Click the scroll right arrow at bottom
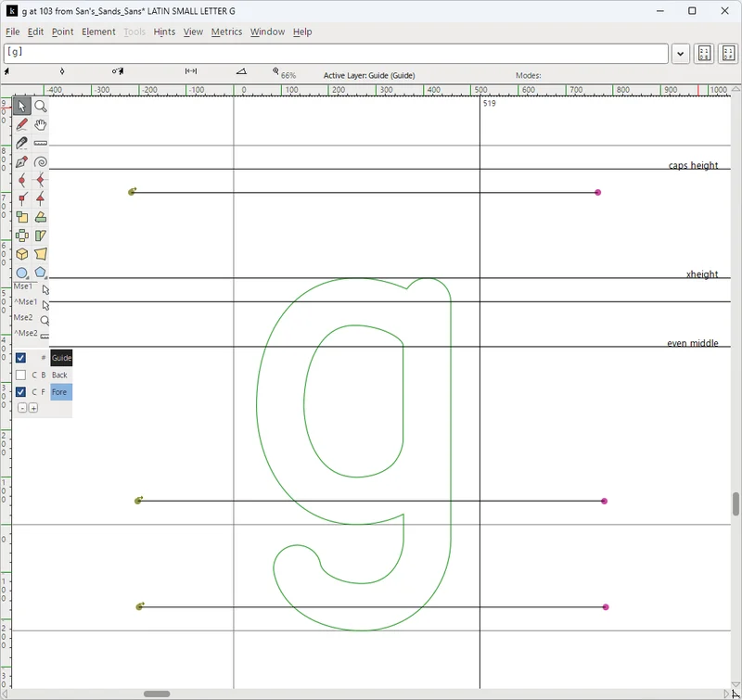Screen dimensions: 742x700 726,694
